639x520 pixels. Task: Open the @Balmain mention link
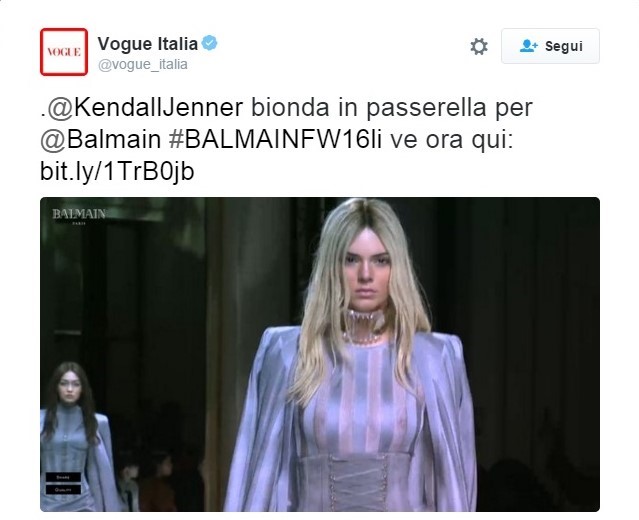(101, 139)
